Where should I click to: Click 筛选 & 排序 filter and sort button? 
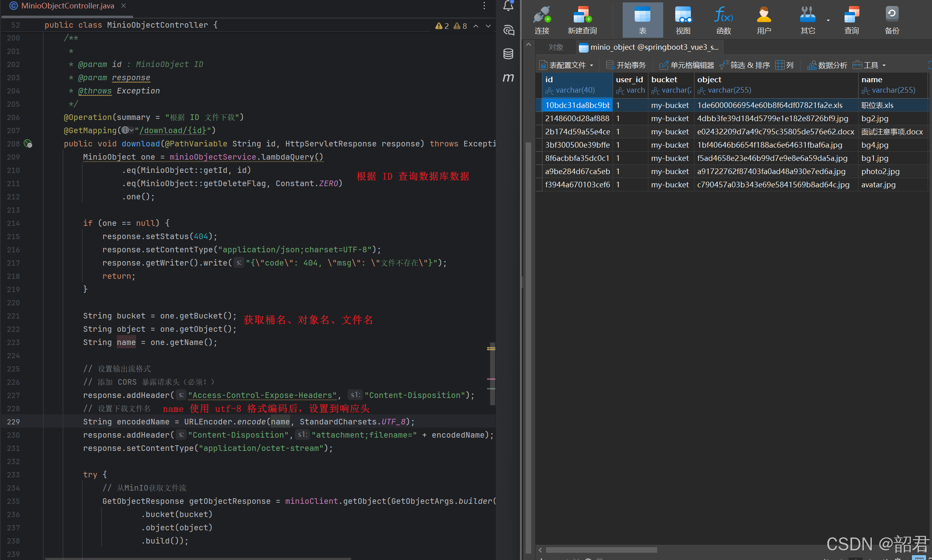745,65
